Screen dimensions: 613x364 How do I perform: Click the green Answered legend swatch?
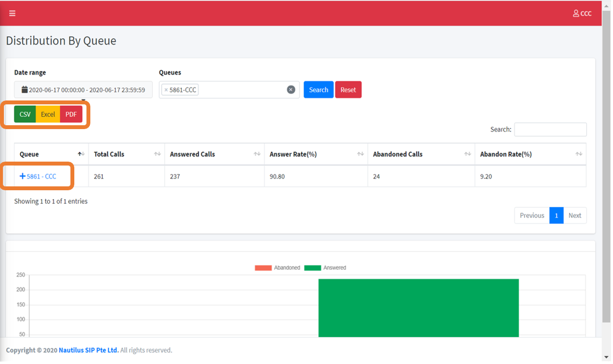coord(312,267)
